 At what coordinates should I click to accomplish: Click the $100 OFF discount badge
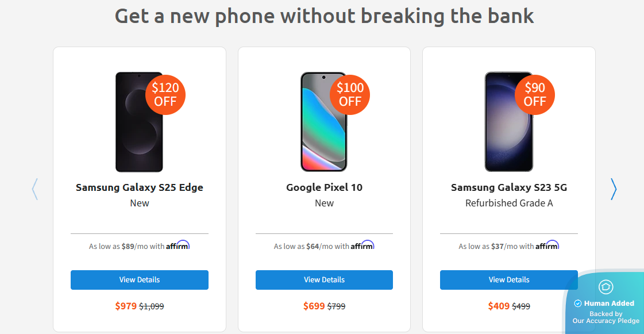[350, 95]
